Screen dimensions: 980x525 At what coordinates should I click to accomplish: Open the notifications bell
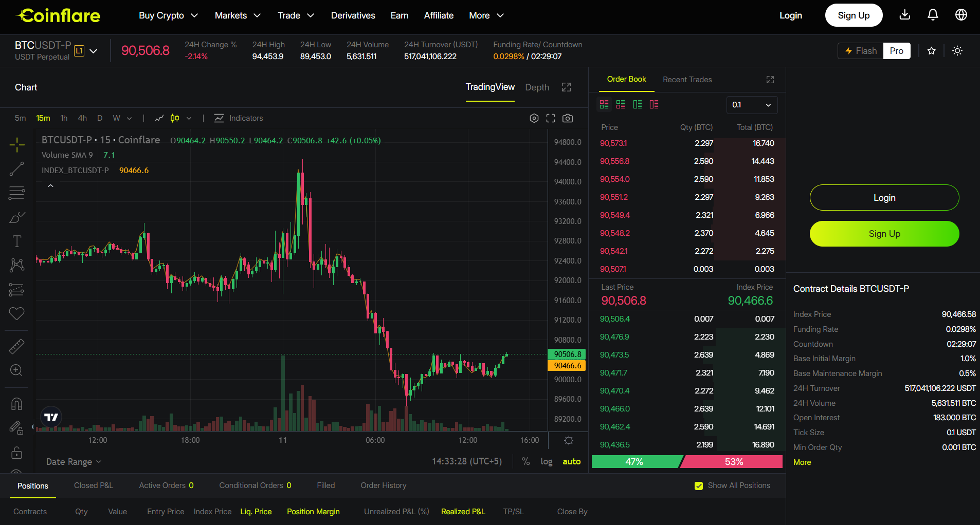[932, 15]
